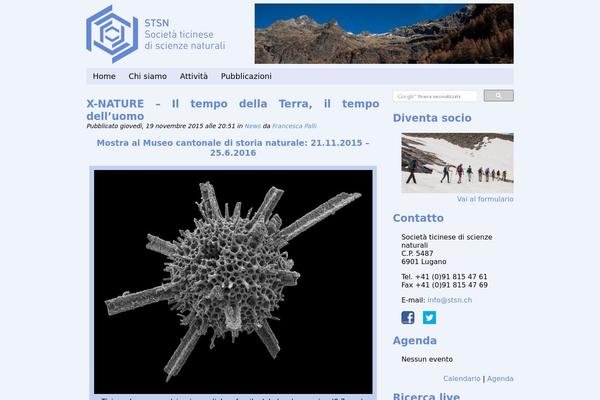The height and width of the screenshot is (400, 600).
Task: Click the STSN Società ticinese site title
Action: click(x=184, y=34)
